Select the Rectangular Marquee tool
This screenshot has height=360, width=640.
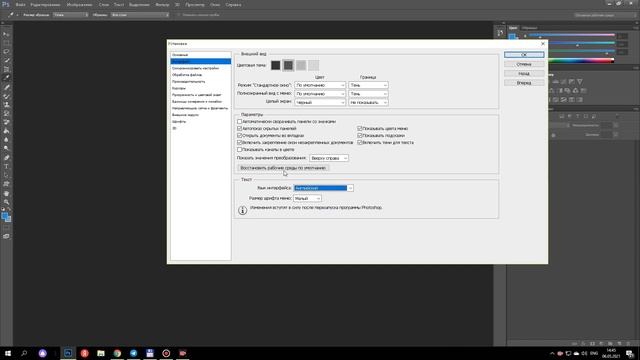(x=6, y=43)
